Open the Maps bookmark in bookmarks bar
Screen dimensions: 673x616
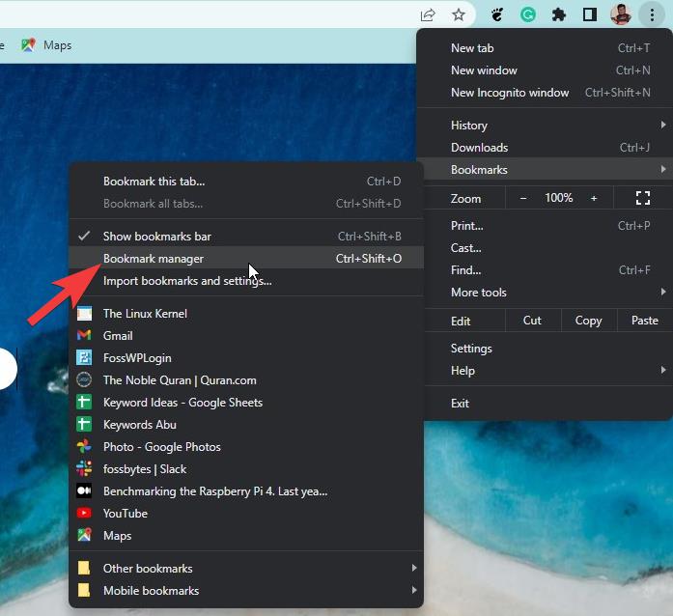tap(46, 45)
